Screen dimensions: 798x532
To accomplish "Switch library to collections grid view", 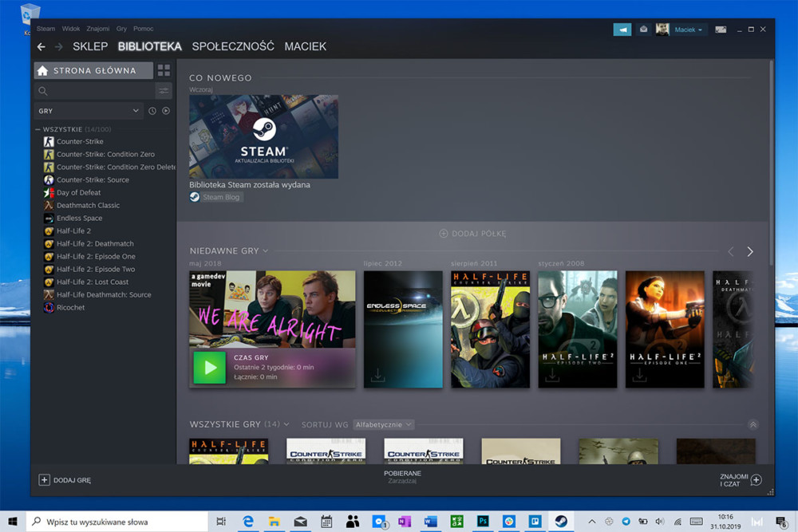I will tap(164, 70).
